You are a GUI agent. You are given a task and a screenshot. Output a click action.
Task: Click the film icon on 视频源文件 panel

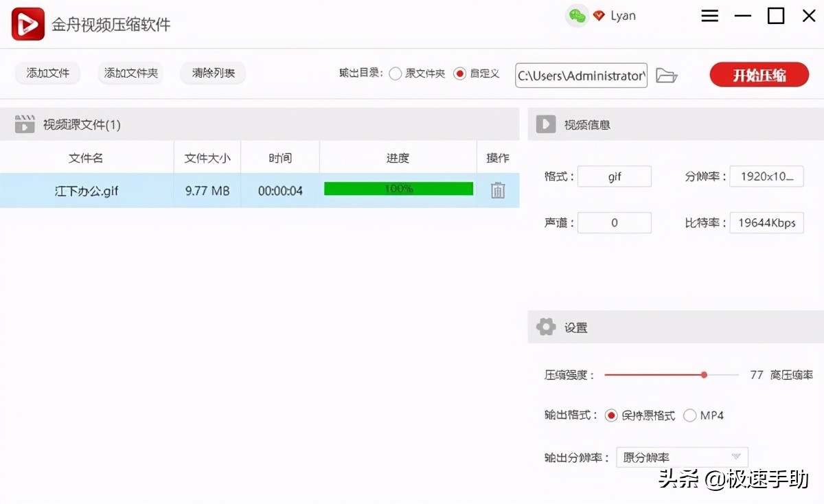(25, 124)
